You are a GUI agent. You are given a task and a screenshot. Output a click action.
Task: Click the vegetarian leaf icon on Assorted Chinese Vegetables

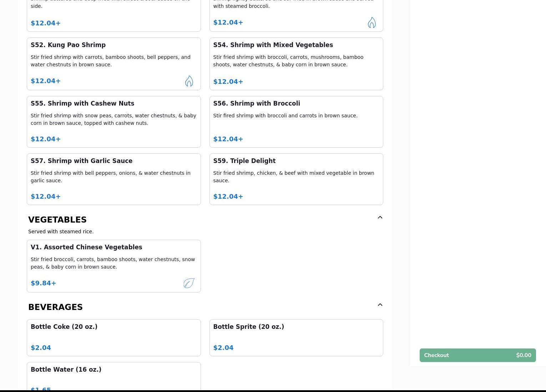[x=189, y=283]
